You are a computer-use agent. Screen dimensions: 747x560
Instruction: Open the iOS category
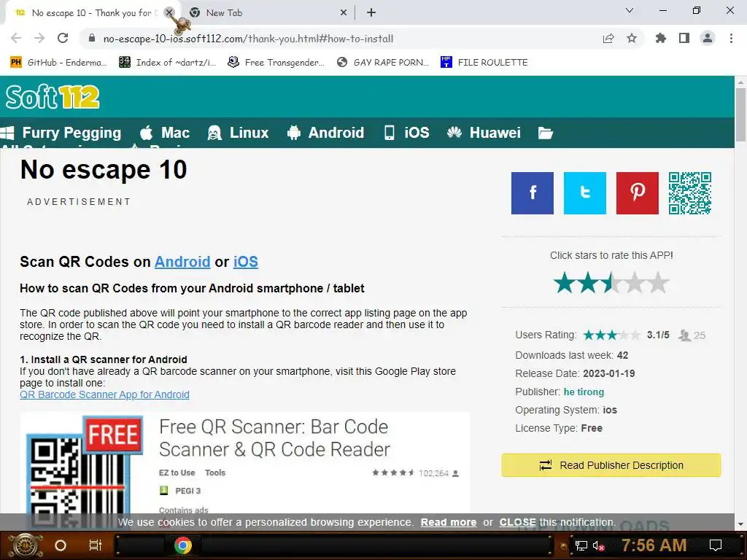(407, 133)
